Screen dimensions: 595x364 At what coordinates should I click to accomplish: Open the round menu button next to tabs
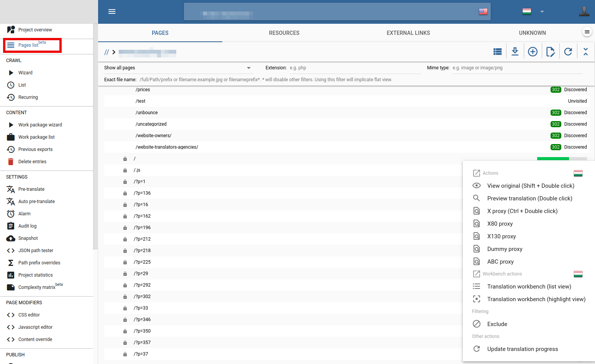tap(587, 32)
